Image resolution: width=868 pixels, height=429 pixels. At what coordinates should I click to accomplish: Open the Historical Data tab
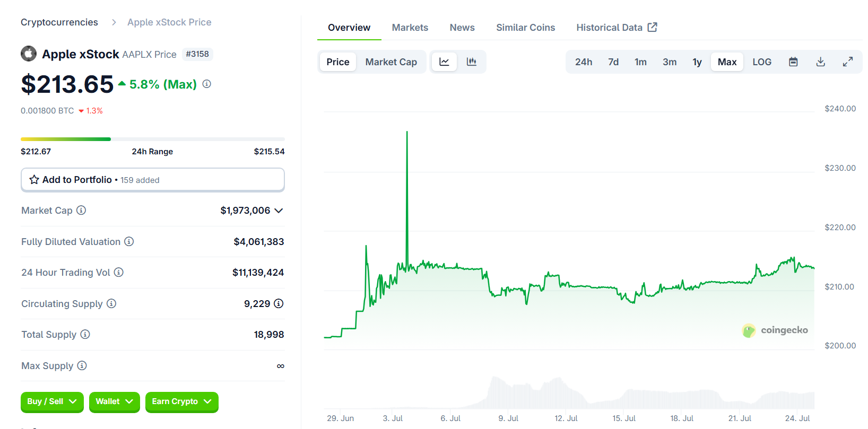coord(617,28)
